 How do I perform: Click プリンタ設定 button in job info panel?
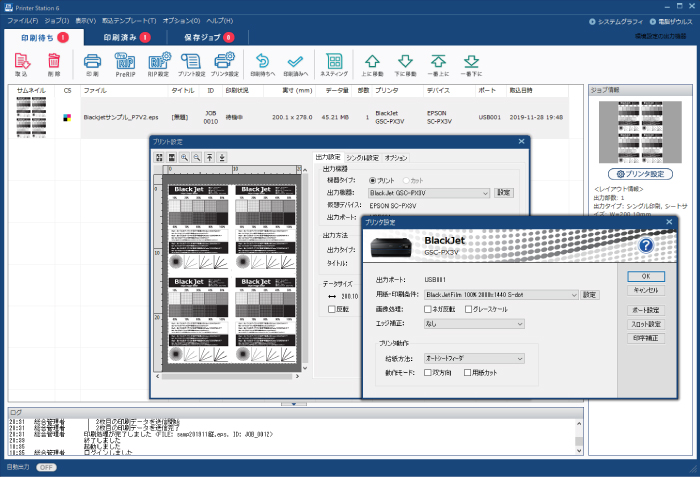[x=640, y=174]
